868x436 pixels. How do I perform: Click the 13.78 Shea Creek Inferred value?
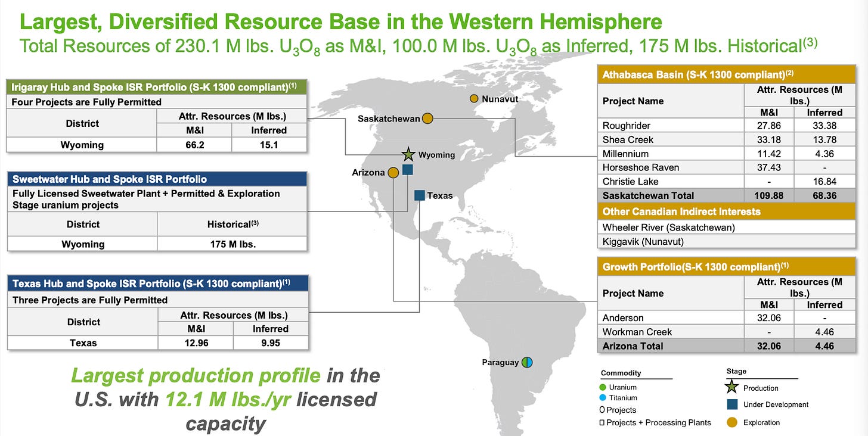click(824, 139)
